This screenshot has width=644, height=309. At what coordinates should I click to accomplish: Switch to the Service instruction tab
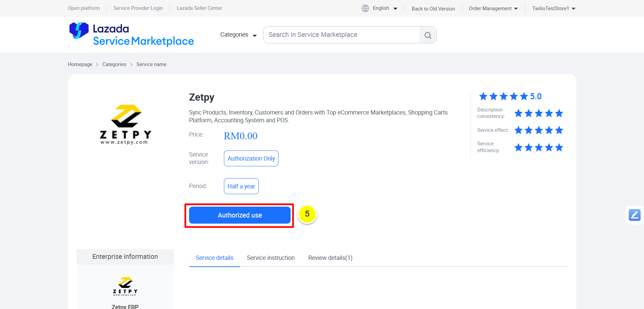pyautogui.click(x=271, y=258)
